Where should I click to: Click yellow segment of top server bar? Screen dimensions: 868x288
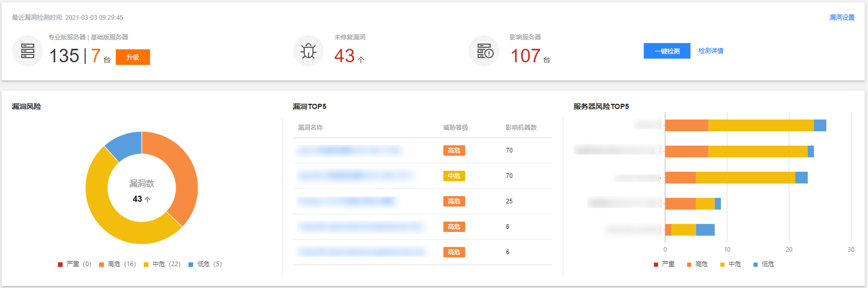(x=761, y=125)
